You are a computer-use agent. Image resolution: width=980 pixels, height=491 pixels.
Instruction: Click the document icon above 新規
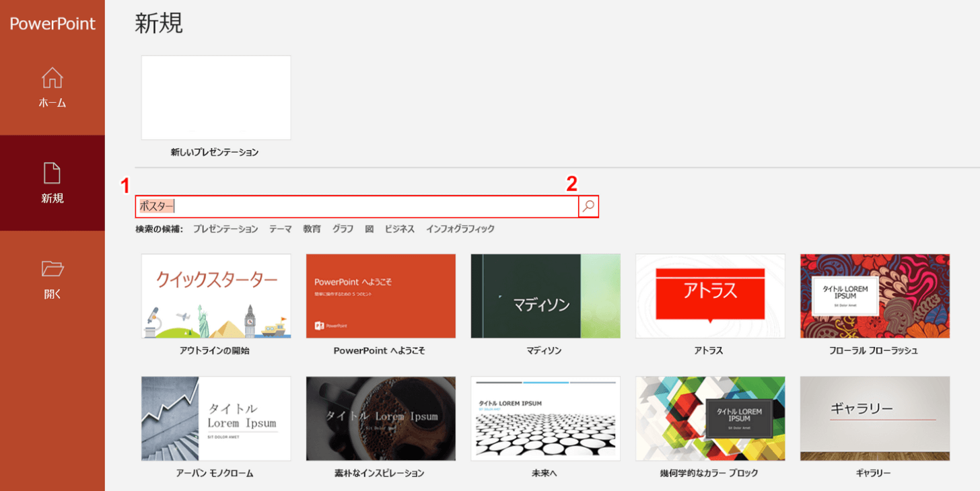point(53,173)
